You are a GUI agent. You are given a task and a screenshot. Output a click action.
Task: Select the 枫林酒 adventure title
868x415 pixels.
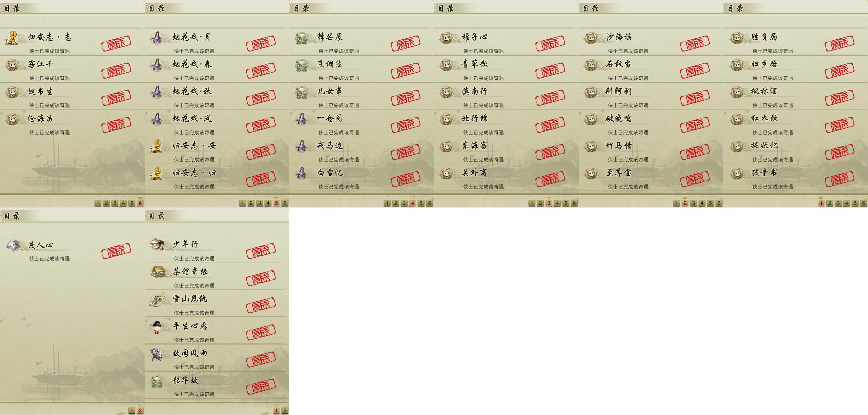pyautogui.click(x=764, y=91)
